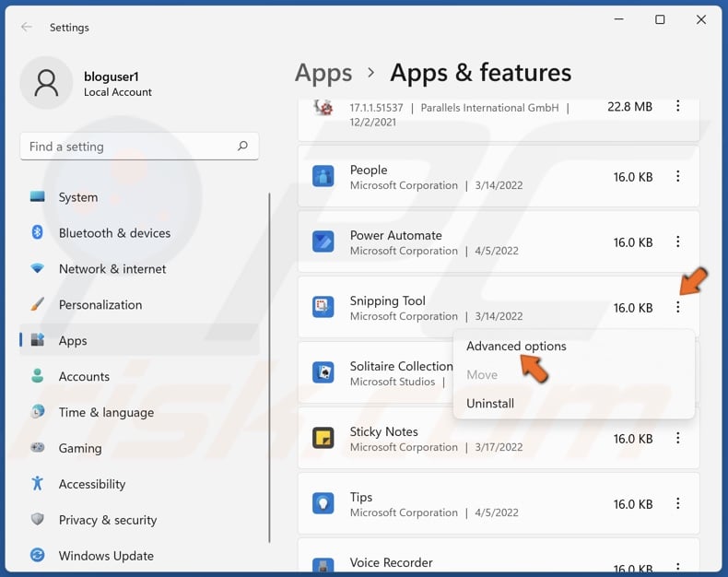
Task: Click the Bluetooth icon in sidebar
Action: 37,232
